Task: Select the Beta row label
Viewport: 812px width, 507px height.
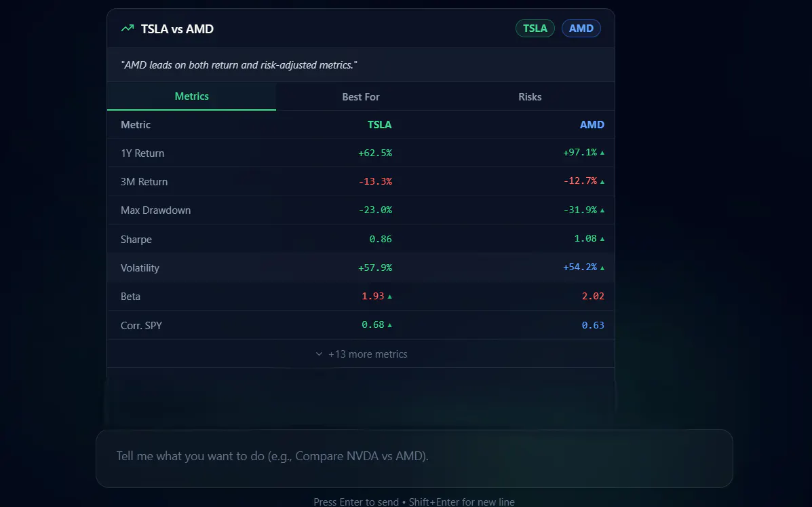Action: [130, 296]
